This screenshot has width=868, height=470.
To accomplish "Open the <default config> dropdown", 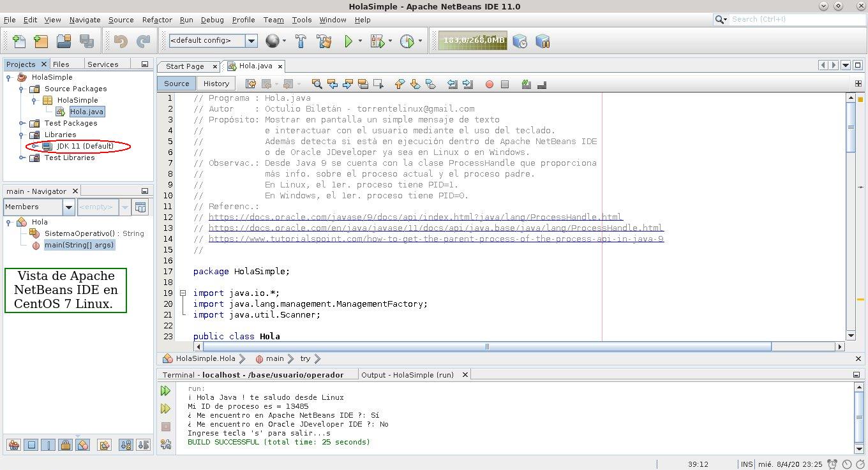I will pos(251,41).
